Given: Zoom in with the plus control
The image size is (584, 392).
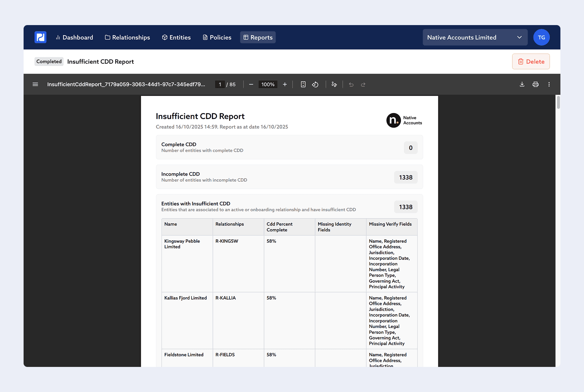Looking at the screenshot, I should (x=285, y=84).
